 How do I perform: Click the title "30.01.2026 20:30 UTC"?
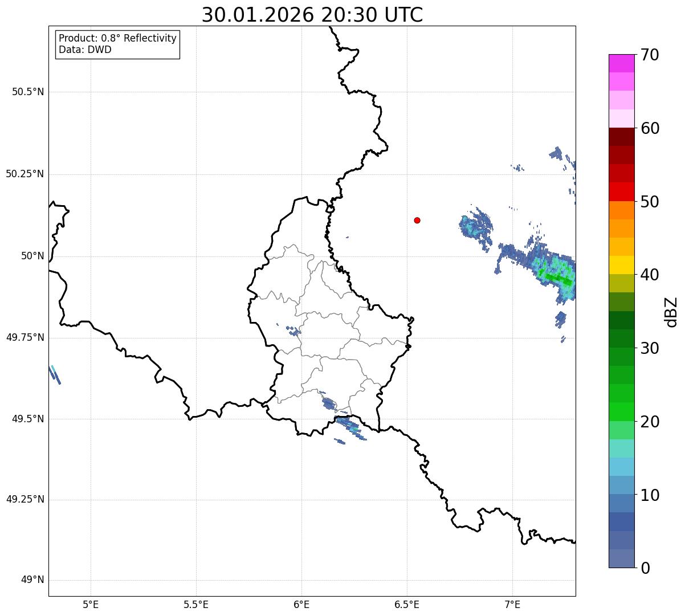click(312, 15)
